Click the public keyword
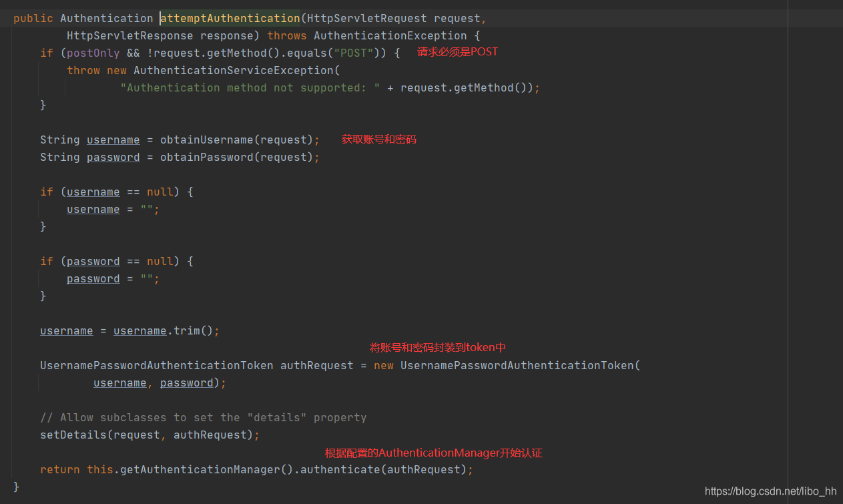Image resolution: width=843 pixels, height=504 pixels. click(33, 18)
